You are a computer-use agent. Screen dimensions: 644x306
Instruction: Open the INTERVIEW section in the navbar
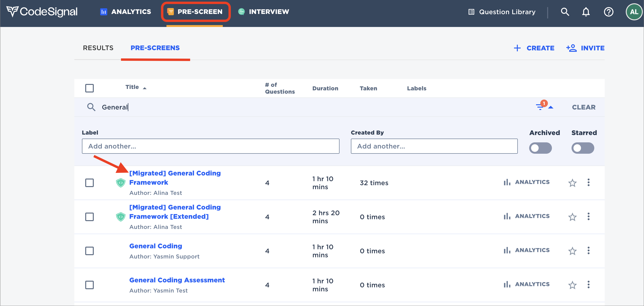(263, 12)
